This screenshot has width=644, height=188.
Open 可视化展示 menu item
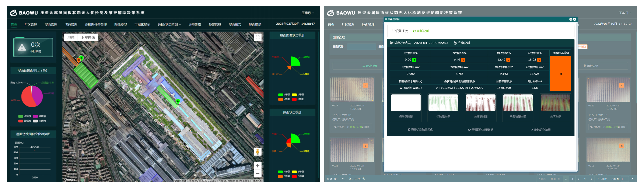pos(142,25)
